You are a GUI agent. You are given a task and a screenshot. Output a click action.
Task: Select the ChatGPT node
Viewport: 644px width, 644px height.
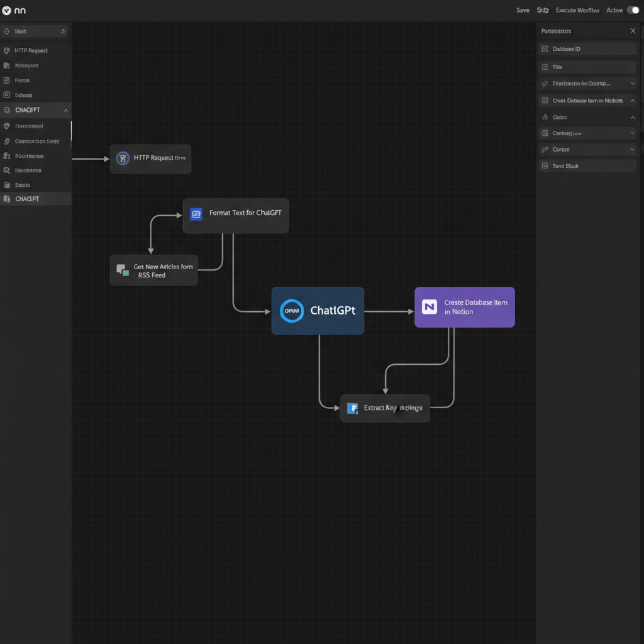(x=318, y=311)
